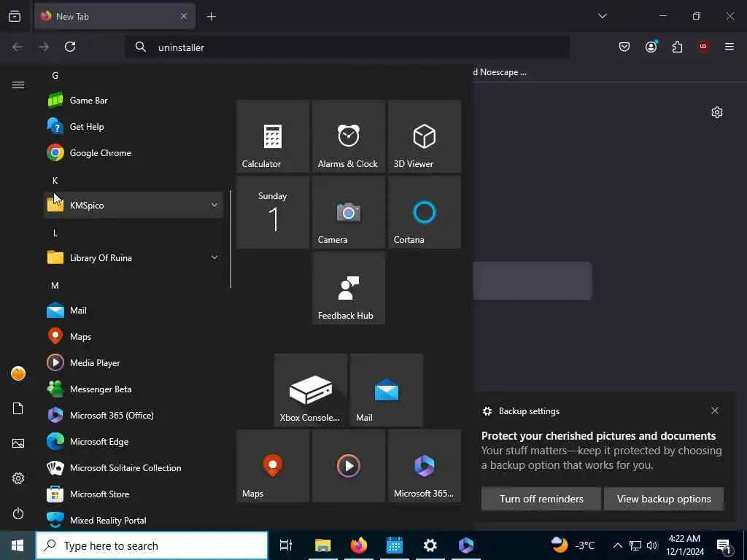Expand the Library Of Ruina folder chevron
Image resolution: width=747 pixels, height=560 pixels.
point(214,257)
